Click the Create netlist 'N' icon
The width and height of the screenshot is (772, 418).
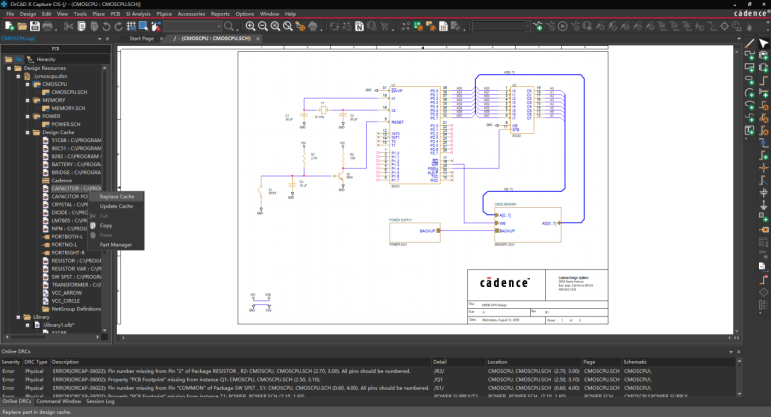pos(359,26)
